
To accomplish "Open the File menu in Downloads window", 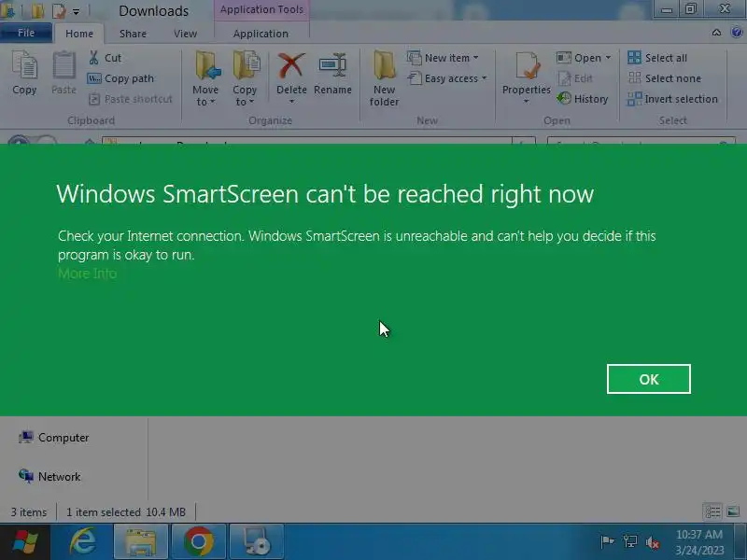I will (26, 33).
